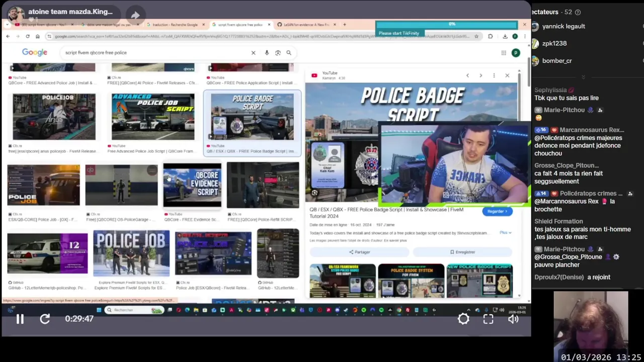Open a new browser tab
644x362 pixels.
point(345,24)
